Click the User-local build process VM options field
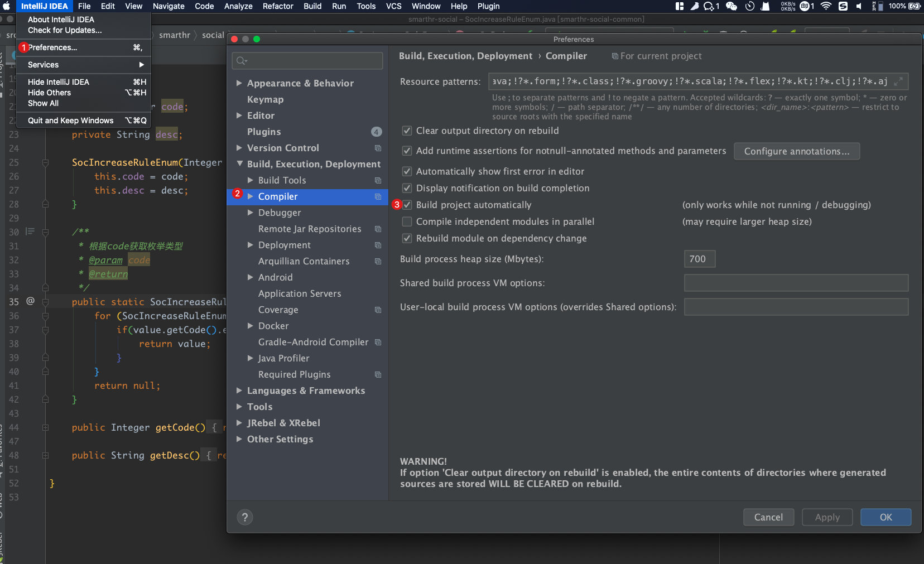The width and height of the screenshot is (924, 564). pos(796,307)
